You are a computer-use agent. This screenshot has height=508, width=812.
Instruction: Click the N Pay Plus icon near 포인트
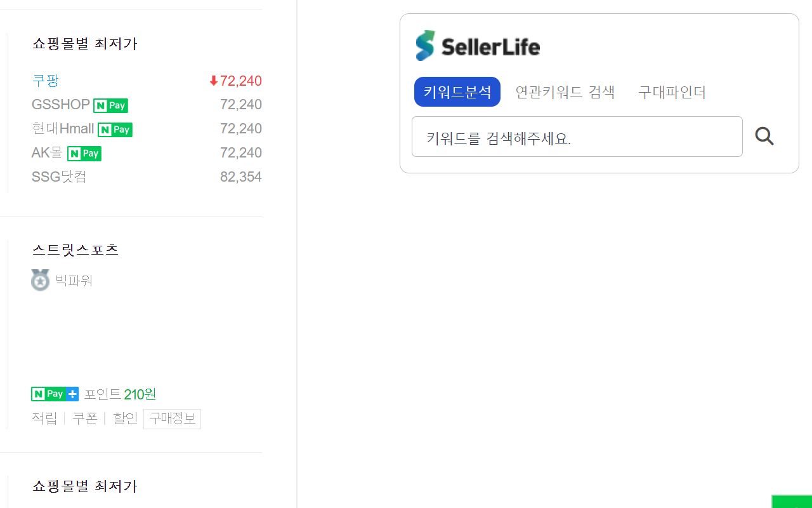pos(55,394)
